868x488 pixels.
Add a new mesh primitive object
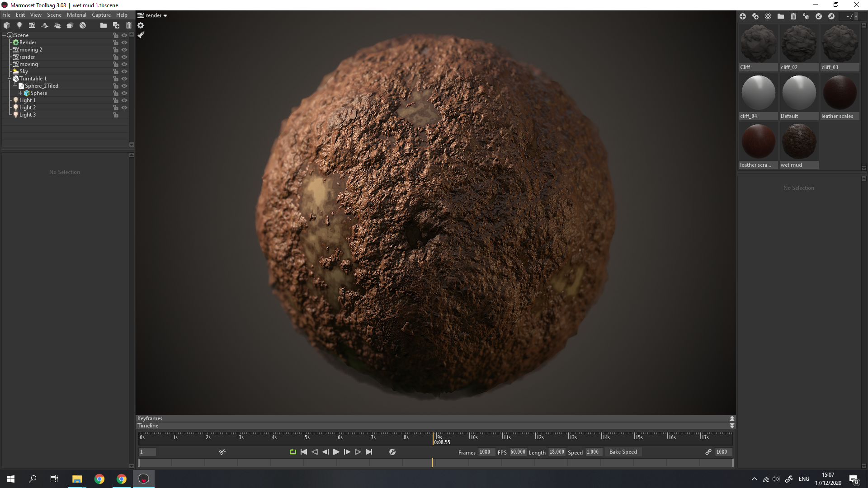coord(7,25)
